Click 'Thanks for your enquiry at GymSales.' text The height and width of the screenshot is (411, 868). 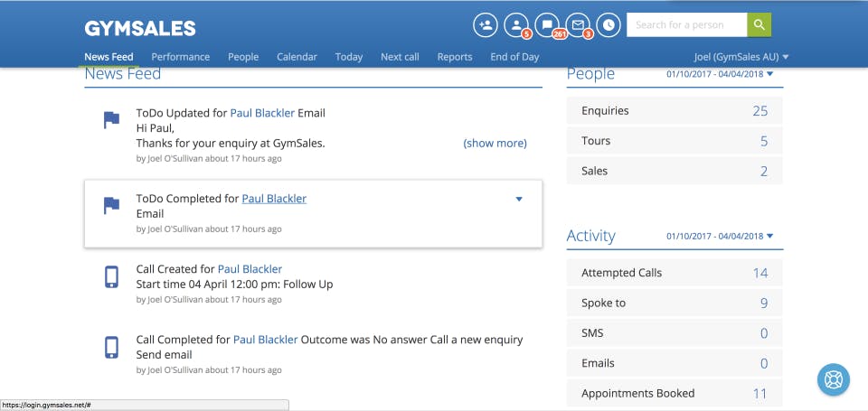pyautogui.click(x=231, y=144)
